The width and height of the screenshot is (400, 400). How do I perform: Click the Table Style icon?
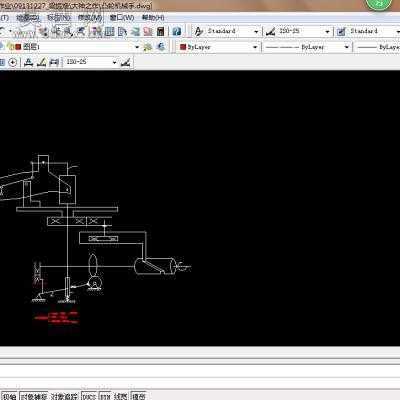341,31
